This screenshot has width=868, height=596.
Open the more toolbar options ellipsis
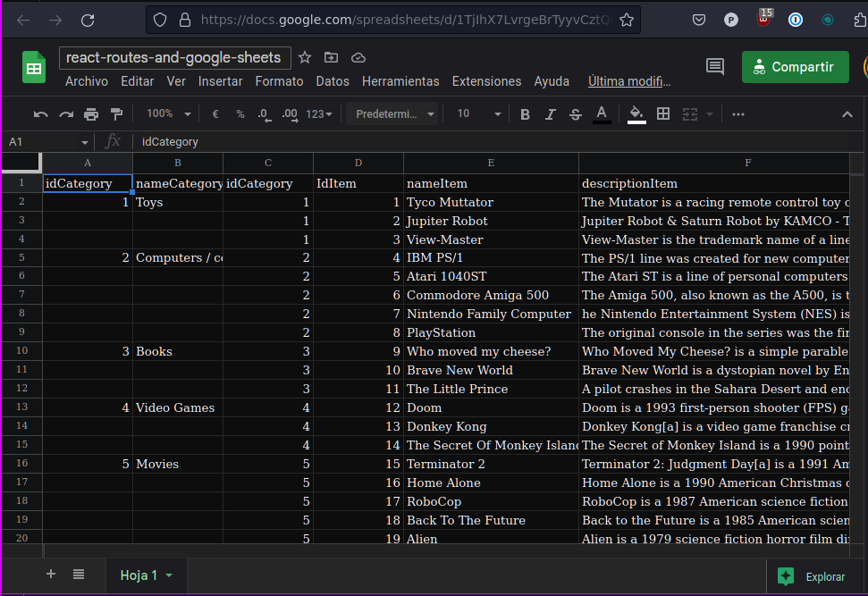click(x=737, y=114)
